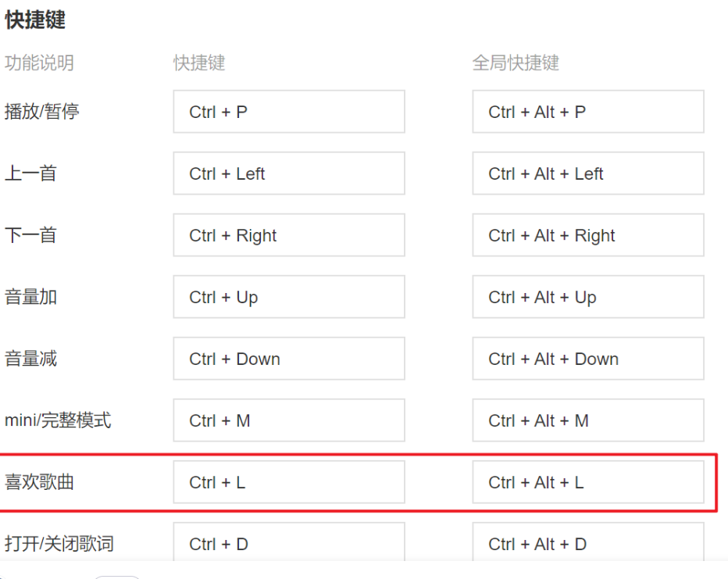The height and width of the screenshot is (579, 728).
Task: Select the Ctrl + Left shortcut field
Action: pos(288,173)
